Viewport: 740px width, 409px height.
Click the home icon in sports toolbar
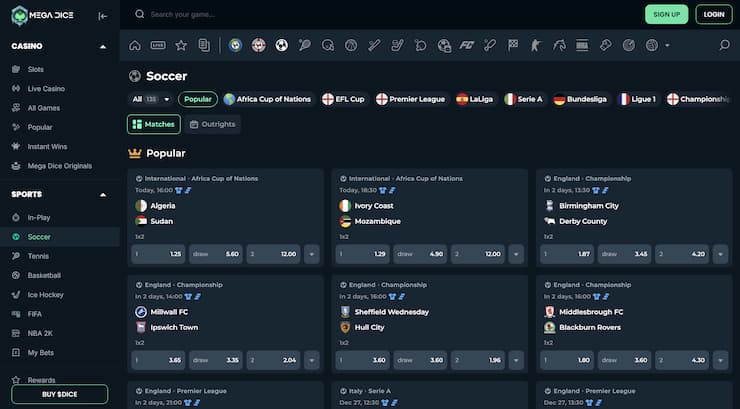point(135,45)
